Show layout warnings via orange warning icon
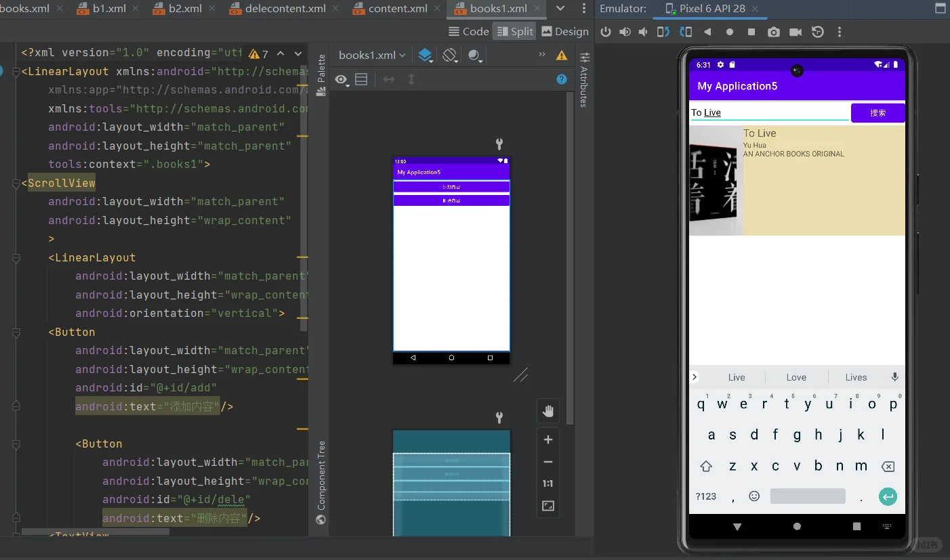The height and width of the screenshot is (560, 950). click(561, 56)
